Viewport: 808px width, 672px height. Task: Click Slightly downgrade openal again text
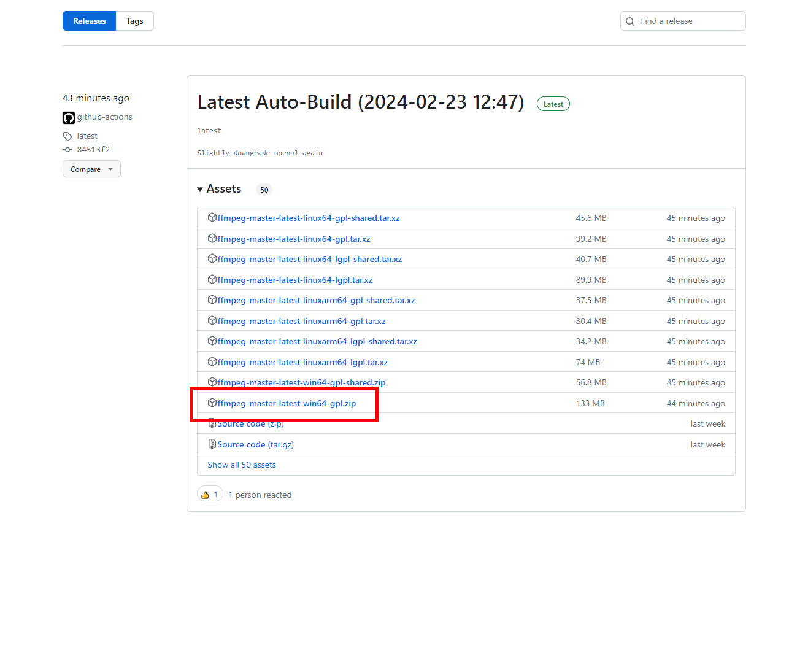pos(260,153)
